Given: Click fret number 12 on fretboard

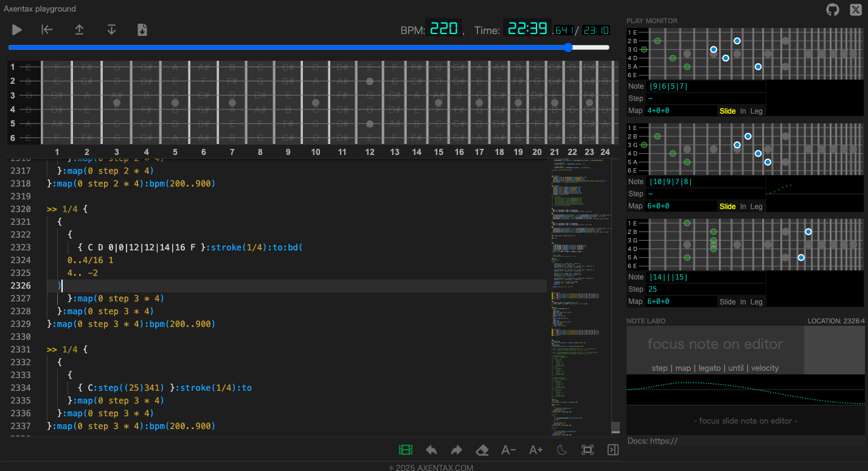Looking at the screenshot, I should pyautogui.click(x=369, y=152).
